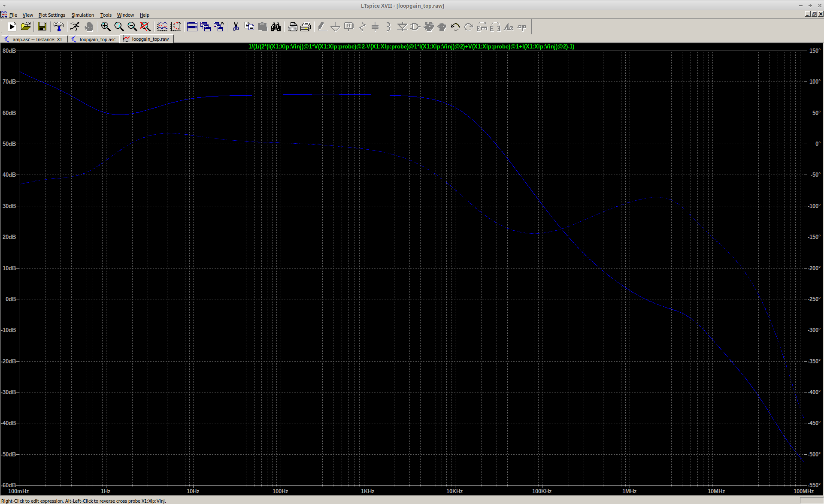824x504 pixels.
Task: Open the View menu
Action: pyautogui.click(x=27, y=15)
